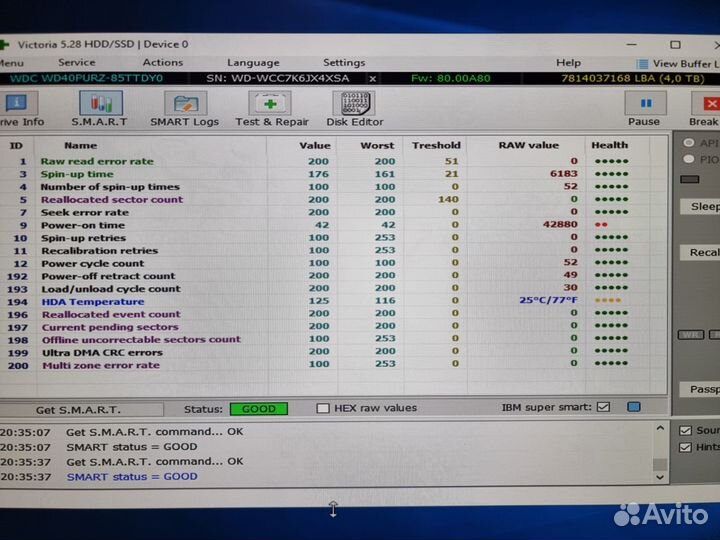Click the blue SMART status = GOOD log line

click(132, 477)
